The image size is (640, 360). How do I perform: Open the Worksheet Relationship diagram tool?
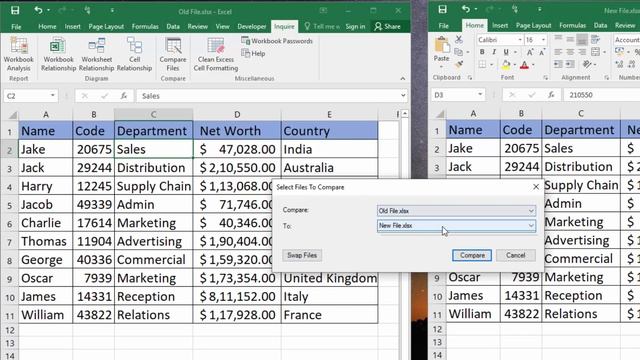[x=96, y=54]
